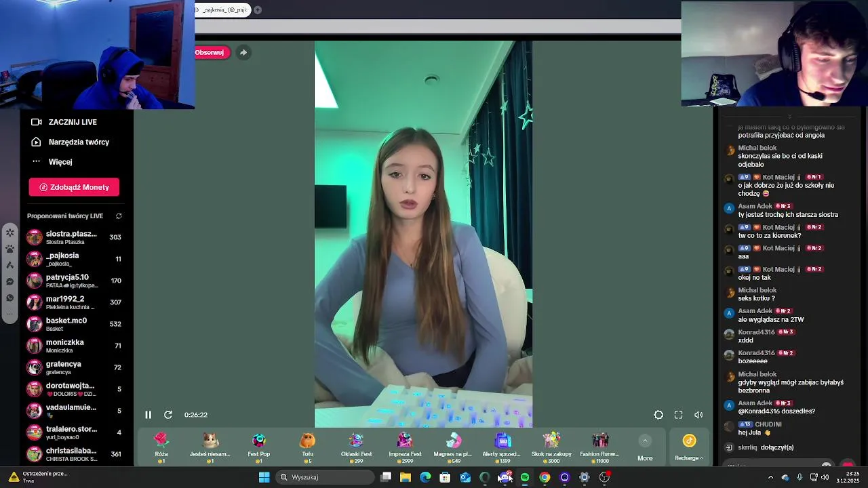
Task: Select the Tofu gift
Action: (308, 448)
